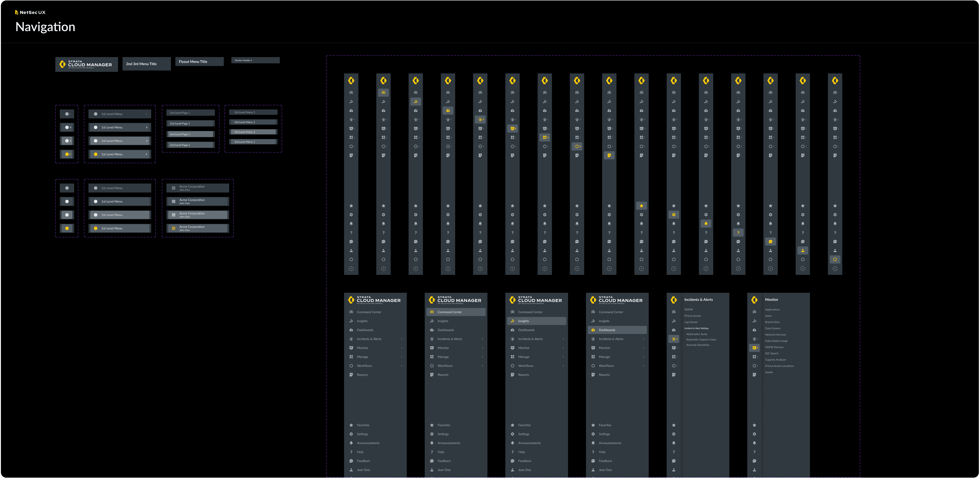
Task: Click the yellow highlighted Help question mark icon
Action: [x=738, y=233]
